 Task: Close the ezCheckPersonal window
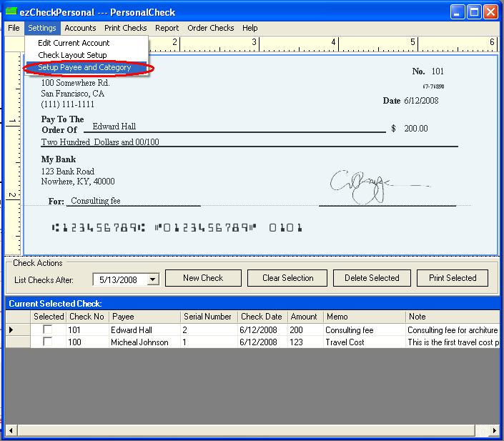491,12
